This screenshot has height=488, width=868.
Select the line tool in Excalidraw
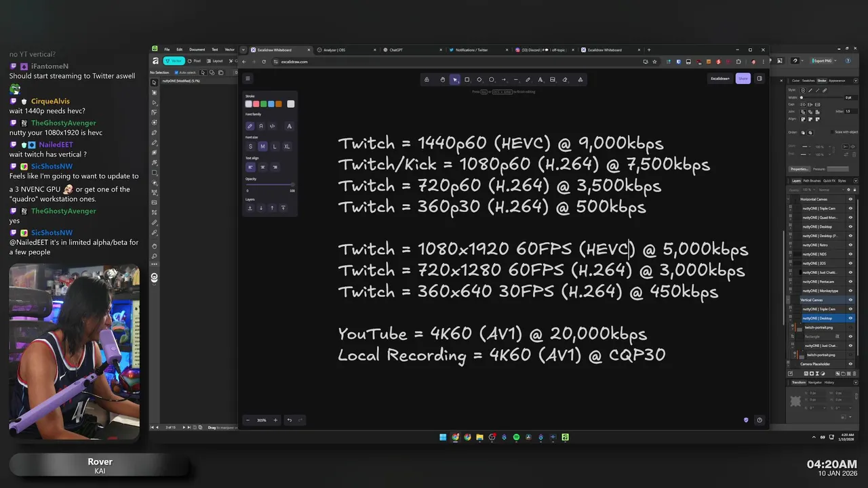click(x=515, y=79)
